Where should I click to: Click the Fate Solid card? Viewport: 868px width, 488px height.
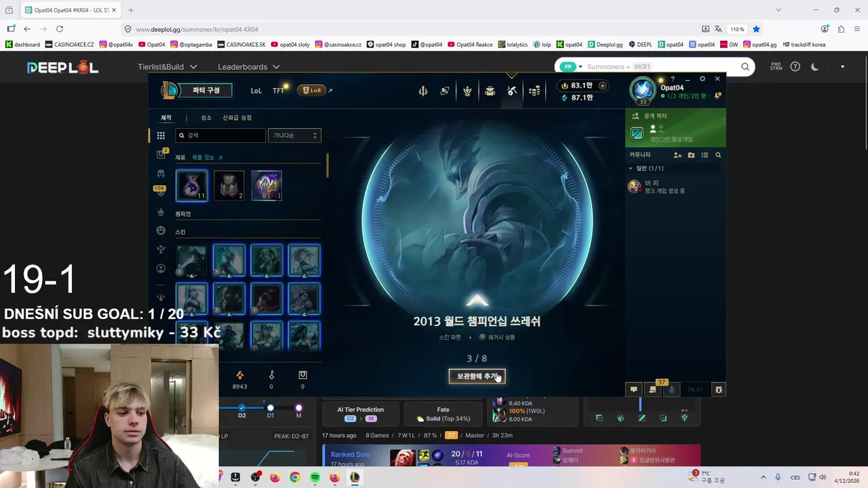443,413
